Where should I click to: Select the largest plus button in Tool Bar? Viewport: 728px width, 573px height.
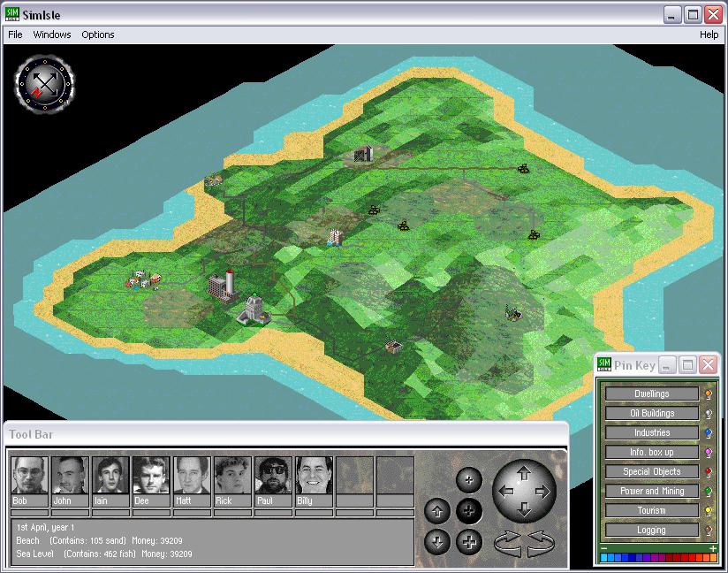(x=469, y=542)
